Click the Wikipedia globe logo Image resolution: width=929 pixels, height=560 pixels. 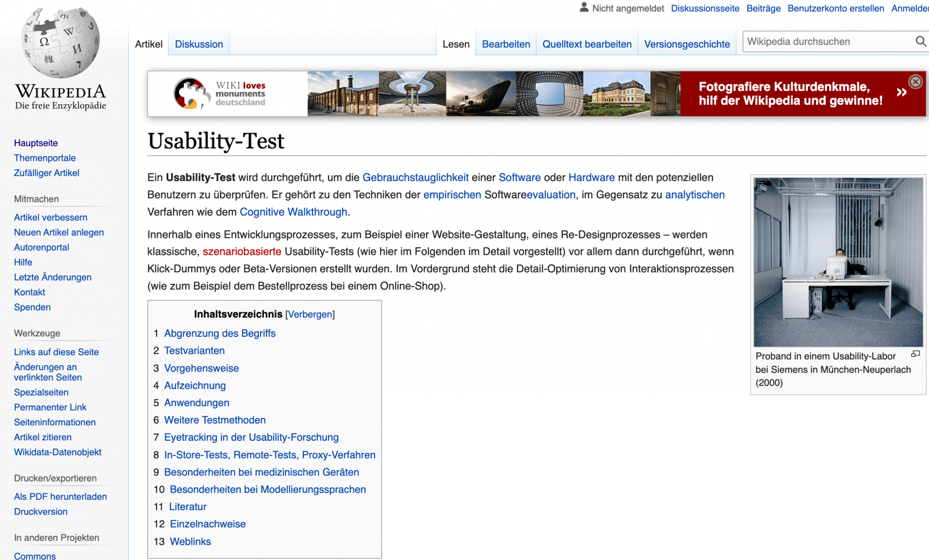click(60, 43)
